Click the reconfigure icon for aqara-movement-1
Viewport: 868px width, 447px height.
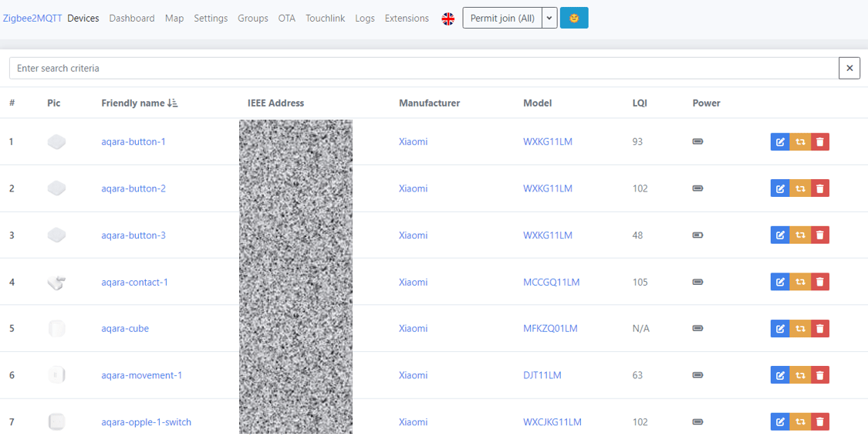pyautogui.click(x=800, y=375)
